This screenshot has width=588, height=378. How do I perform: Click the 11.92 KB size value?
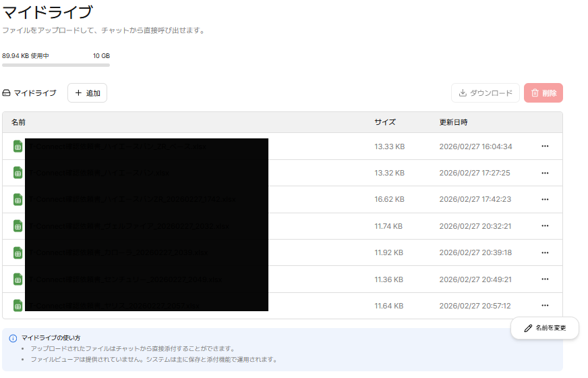point(388,252)
